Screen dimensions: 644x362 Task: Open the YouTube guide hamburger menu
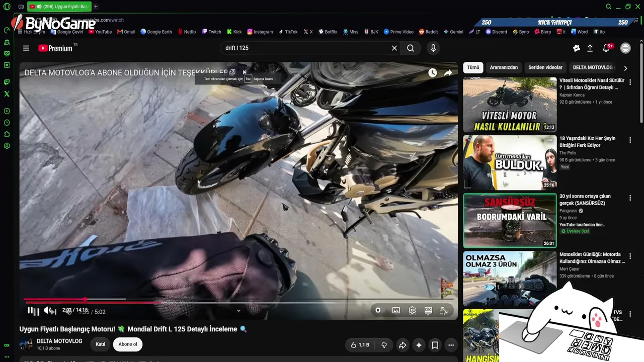click(26, 48)
